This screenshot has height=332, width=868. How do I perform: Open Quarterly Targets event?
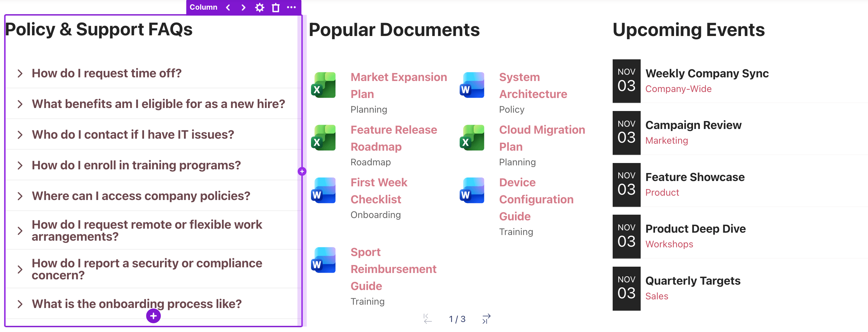(x=693, y=280)
